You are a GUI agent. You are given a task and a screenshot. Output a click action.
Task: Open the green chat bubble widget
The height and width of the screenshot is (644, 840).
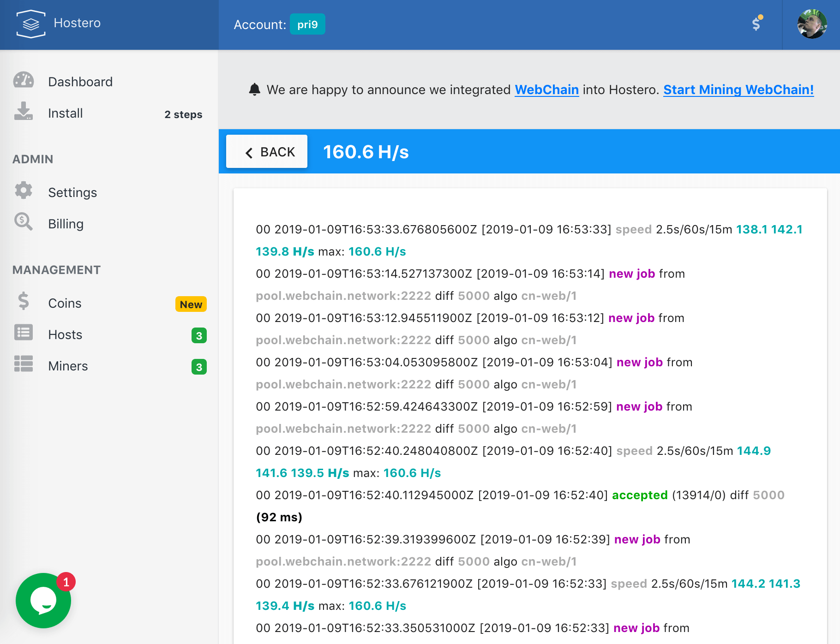point(43,601)
